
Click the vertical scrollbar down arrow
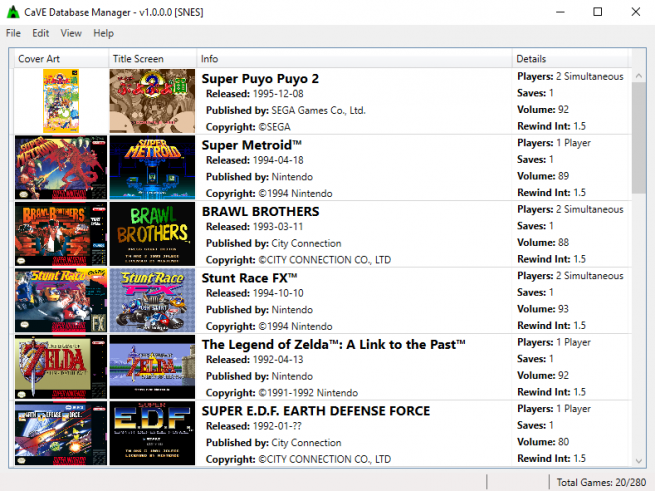pyautogui.click(x=639, y=459)
